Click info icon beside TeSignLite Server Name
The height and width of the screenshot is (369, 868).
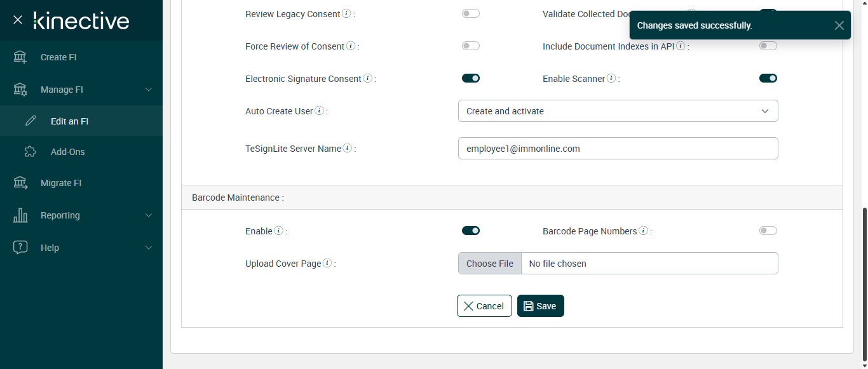(x=348, y=148)
